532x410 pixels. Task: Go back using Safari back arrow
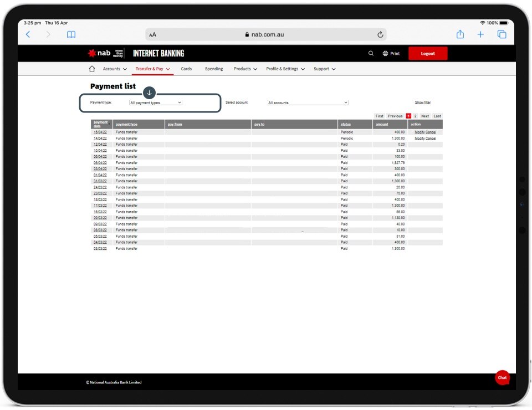pos(28,34)
